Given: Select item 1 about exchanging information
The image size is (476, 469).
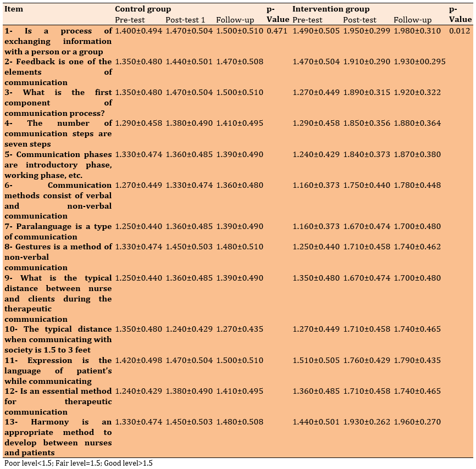Looking at the screenshot, I should point(58,41).
